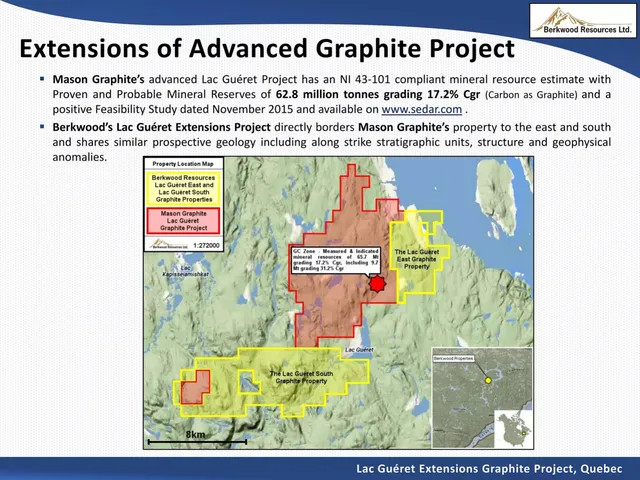
Task: Click 'The Lac Guéret South Graphite Property' label
Action: [301, 377]
